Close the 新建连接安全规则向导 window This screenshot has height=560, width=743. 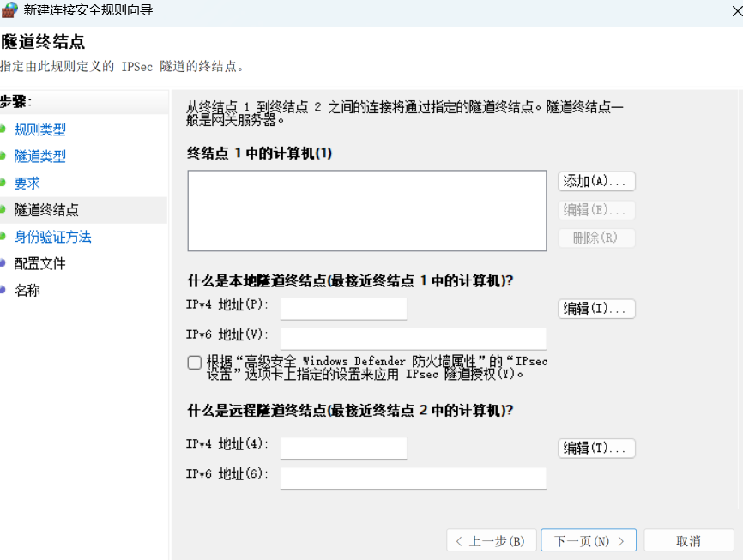pos(737,11)
